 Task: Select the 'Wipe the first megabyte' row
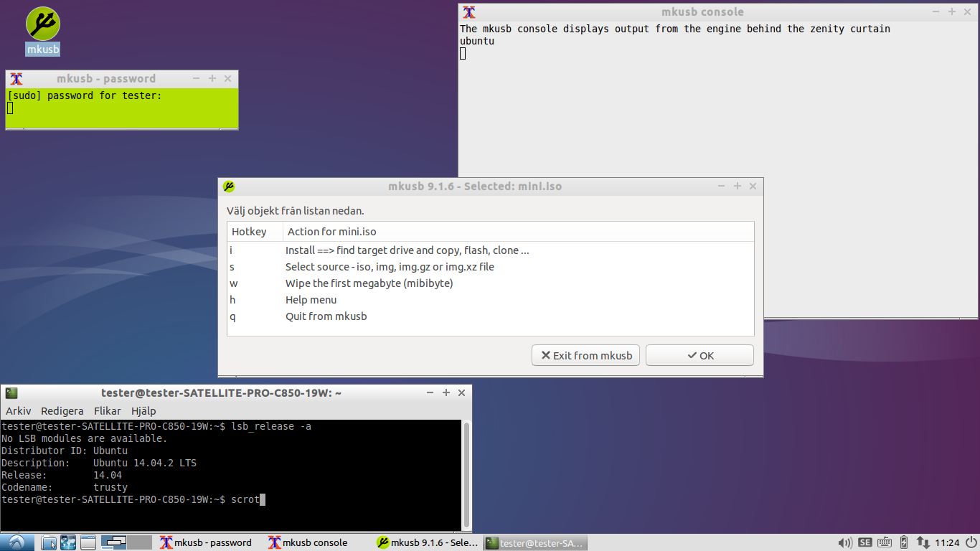369,283
